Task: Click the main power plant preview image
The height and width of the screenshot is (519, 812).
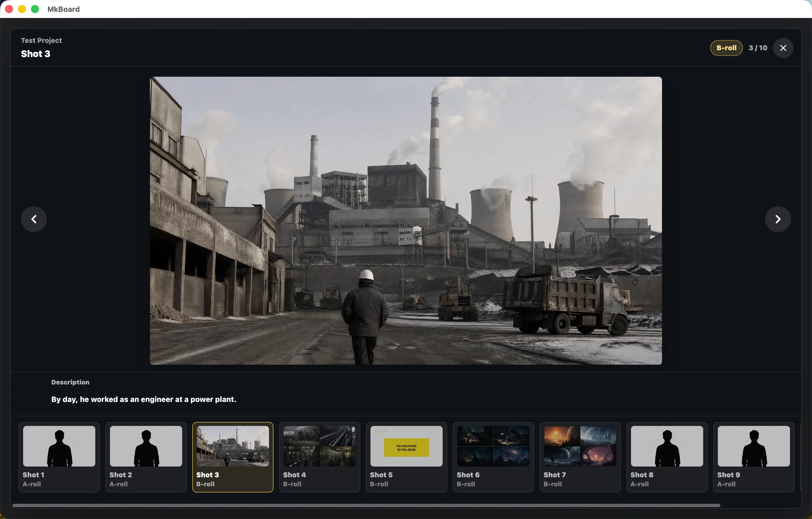Action: point(406,220)
